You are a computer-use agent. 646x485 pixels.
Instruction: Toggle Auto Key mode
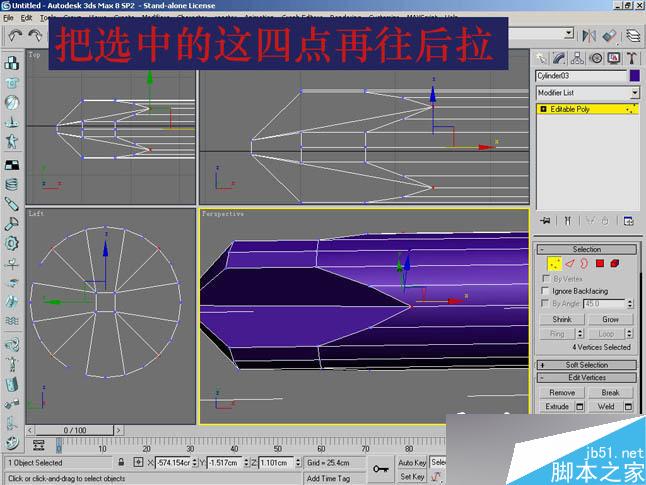click(x=412, y=462)
